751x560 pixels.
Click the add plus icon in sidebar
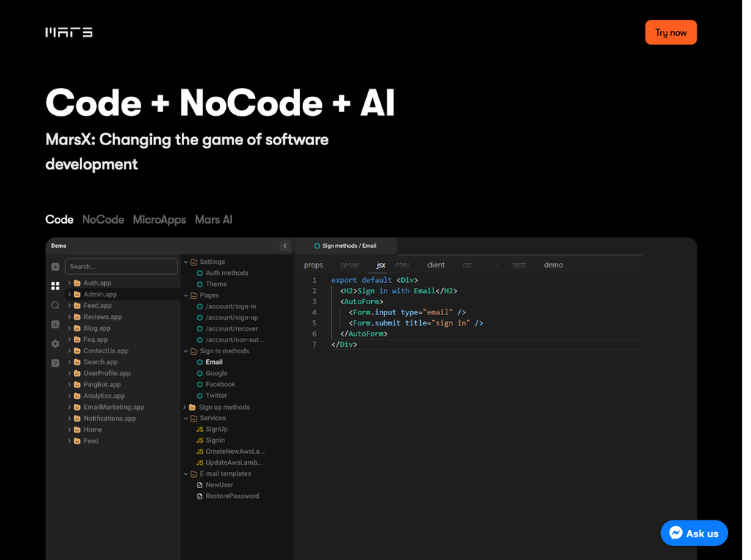tap(56, 267)
